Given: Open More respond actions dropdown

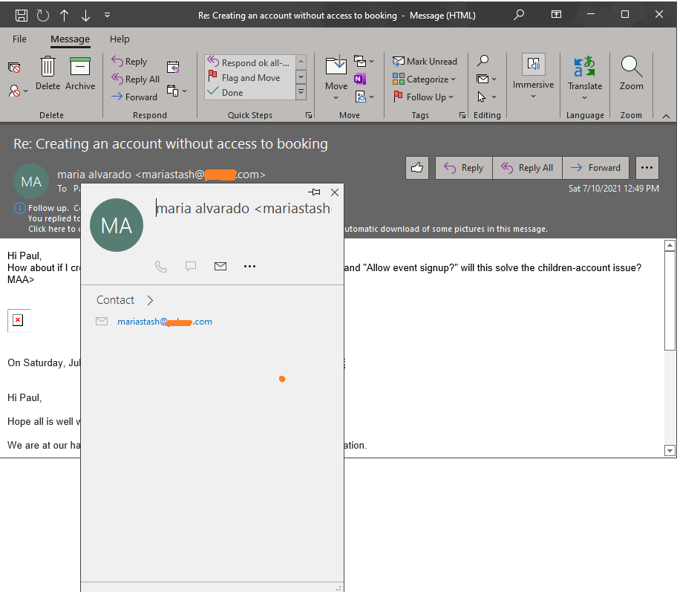Looking at the screenshot, I should 177,91.
